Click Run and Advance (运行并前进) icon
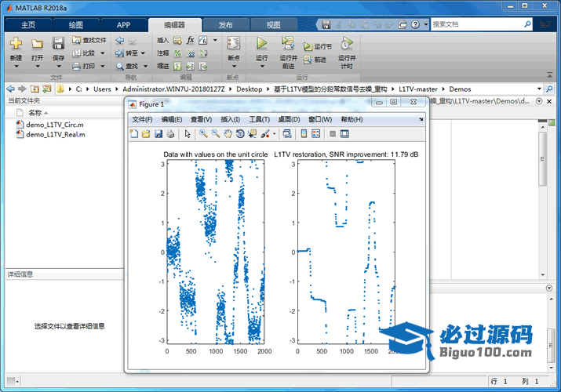The height and width of the screenshot is (392, 561). tap(288, 43)
